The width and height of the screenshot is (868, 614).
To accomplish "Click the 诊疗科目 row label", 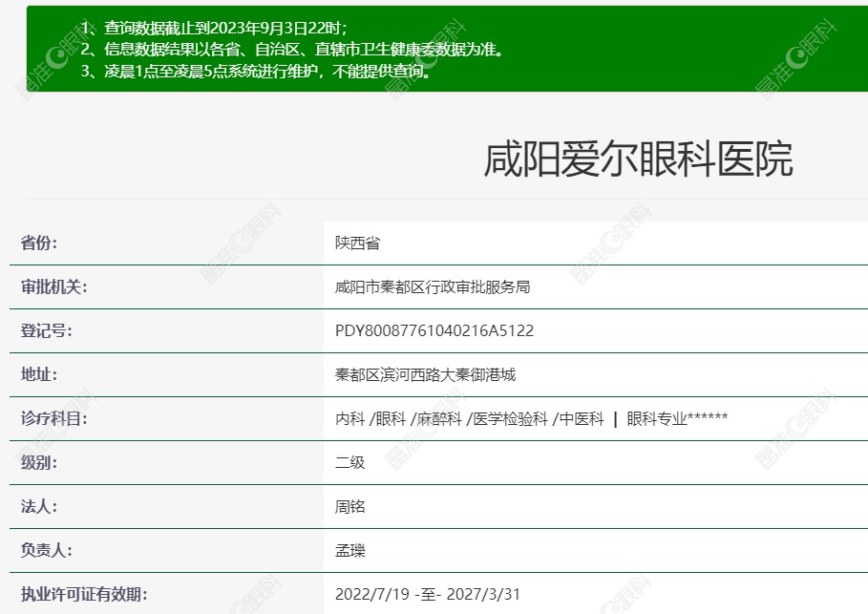I will pyautogui.click(x=53, y=418).
